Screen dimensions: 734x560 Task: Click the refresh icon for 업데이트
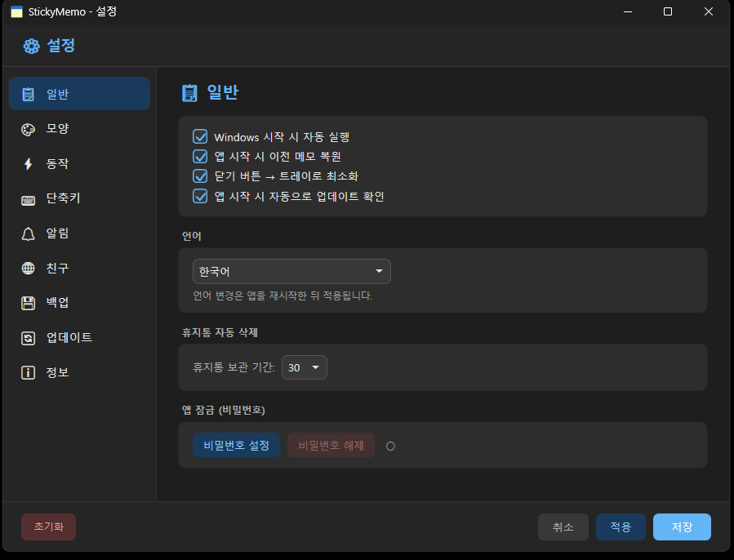click(29, 338)
